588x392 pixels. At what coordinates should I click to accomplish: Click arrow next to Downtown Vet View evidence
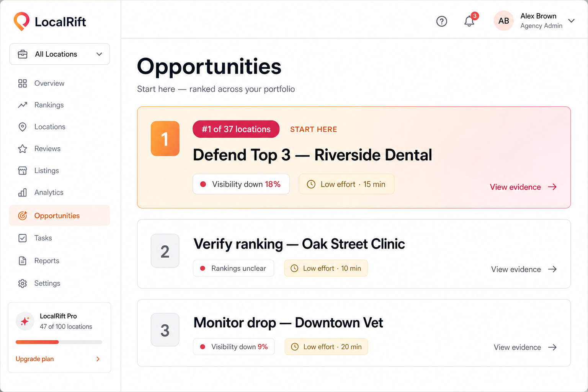[552, 347]
